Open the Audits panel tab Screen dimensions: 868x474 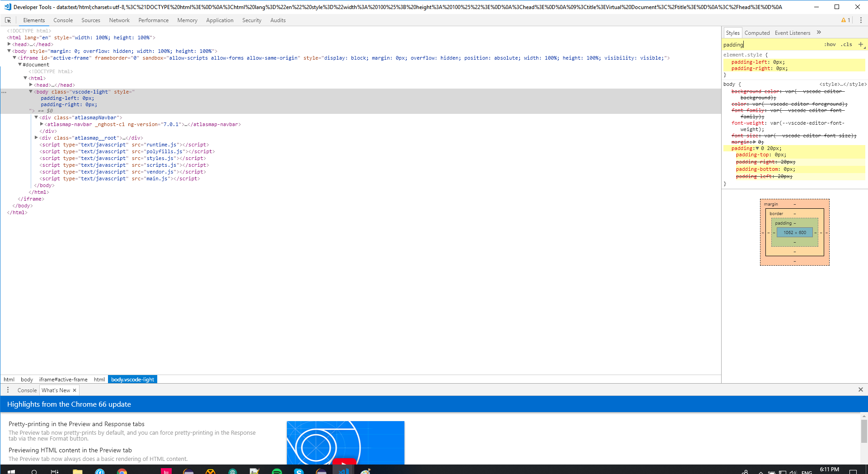[x=278, y=20]
